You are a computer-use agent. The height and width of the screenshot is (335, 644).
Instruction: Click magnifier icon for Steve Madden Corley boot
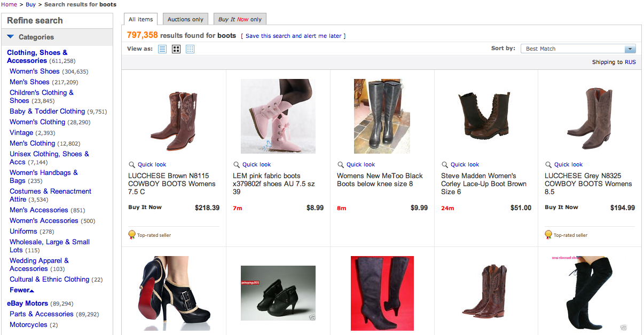(x=445, y=164)
